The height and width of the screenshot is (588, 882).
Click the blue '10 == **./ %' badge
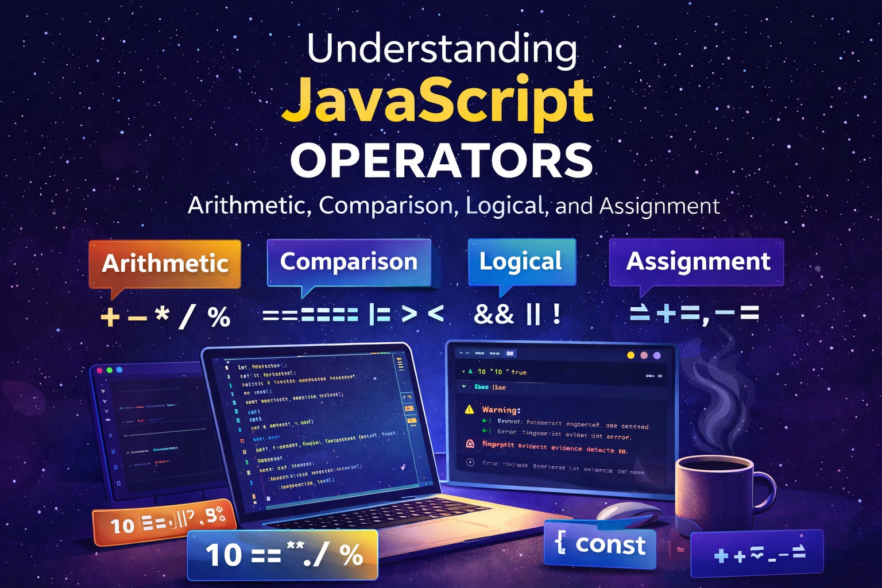283,555
